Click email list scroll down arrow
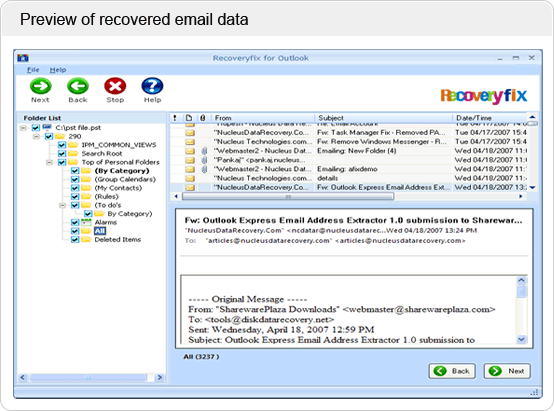 point(532,188)
